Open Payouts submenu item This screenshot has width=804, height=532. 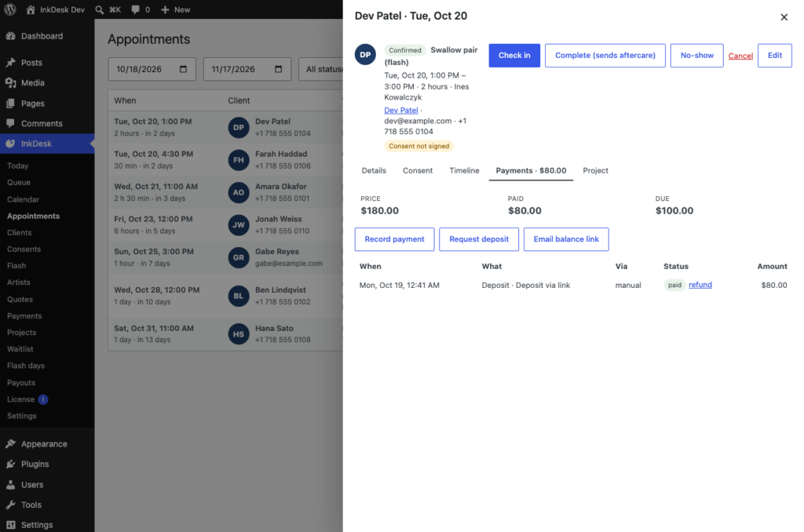pos(21,383)
